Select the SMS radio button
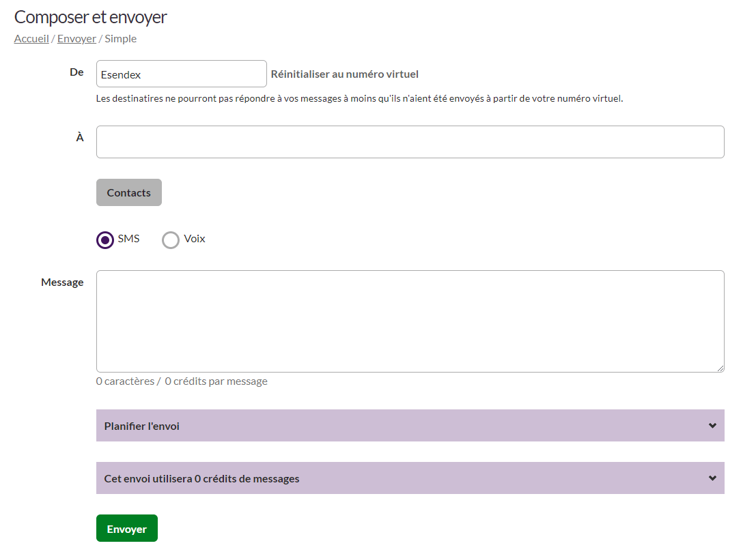 (x=105, y=239)
